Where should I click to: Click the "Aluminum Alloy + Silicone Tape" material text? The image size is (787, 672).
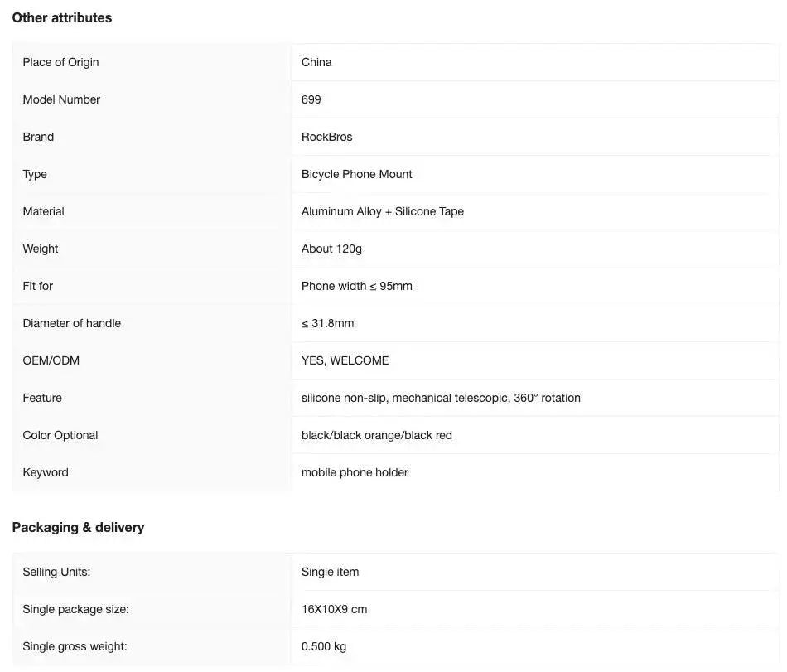[383, 211]
